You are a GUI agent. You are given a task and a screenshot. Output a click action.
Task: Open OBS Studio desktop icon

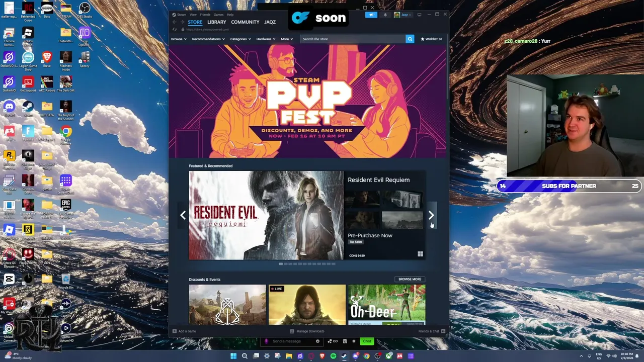85,10
